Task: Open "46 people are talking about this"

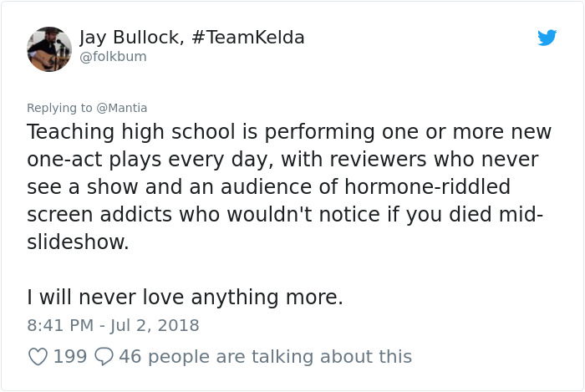Action: (x=266, y=357)
